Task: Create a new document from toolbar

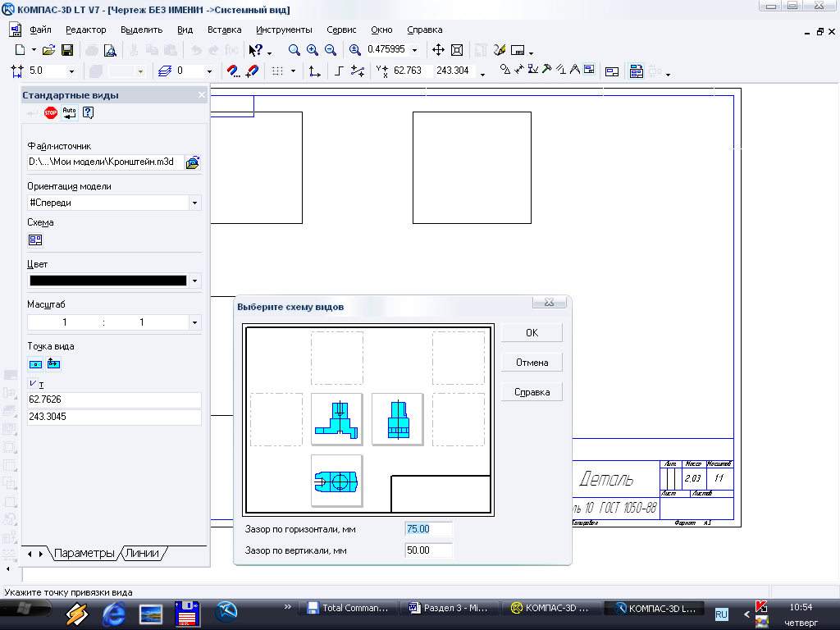Action: point(20,50)
